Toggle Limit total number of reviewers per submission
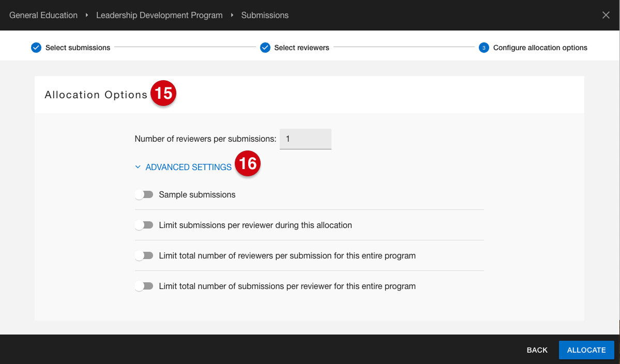 [144, 256]
